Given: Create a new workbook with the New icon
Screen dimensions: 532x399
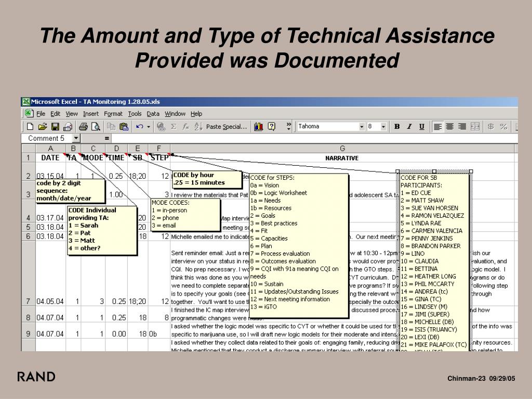Looking at the screenshot, I should coord(30,127).
